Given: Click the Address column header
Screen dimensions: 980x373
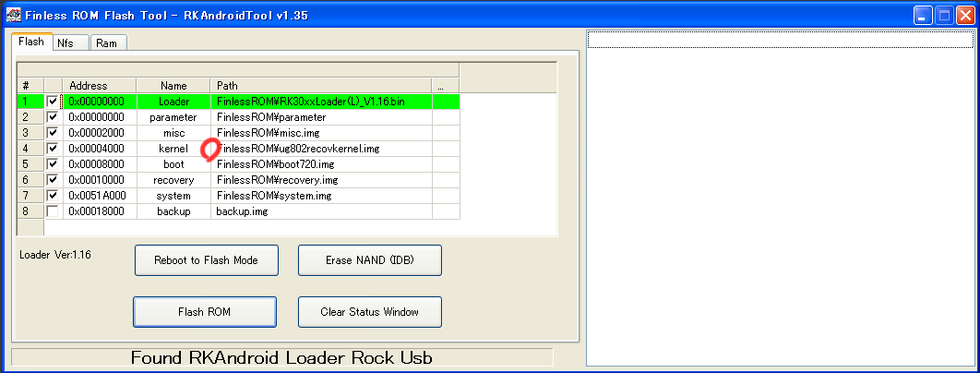Looking at the screenshot, I should [x=100, y=86].
